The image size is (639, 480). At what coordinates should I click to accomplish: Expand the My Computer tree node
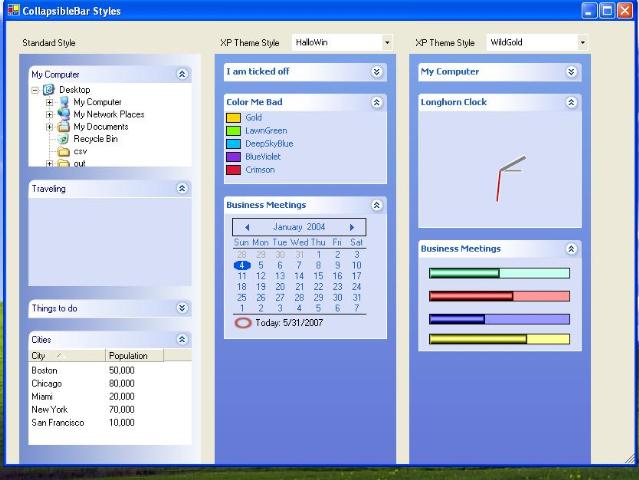pyautogui.click(x=49, y=102)
